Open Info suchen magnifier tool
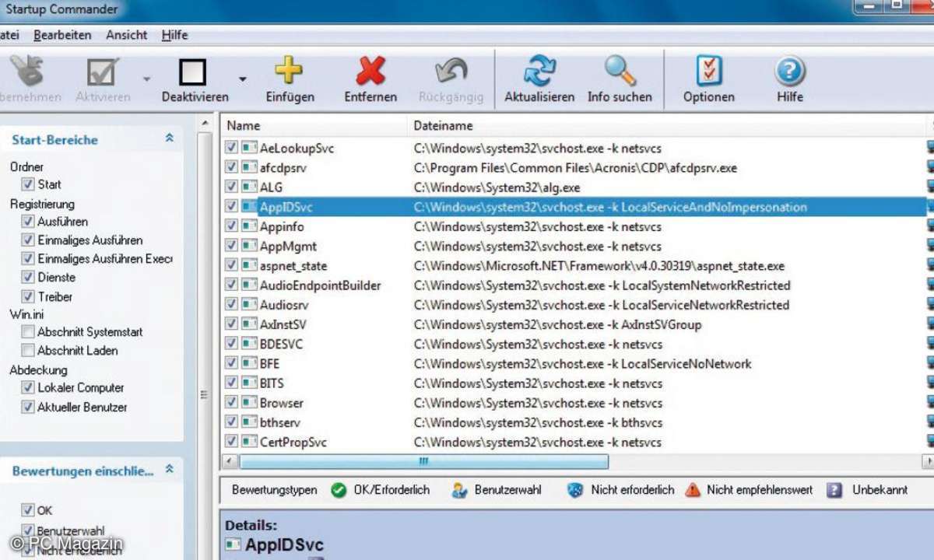The image size is (934, 560). 620,71
